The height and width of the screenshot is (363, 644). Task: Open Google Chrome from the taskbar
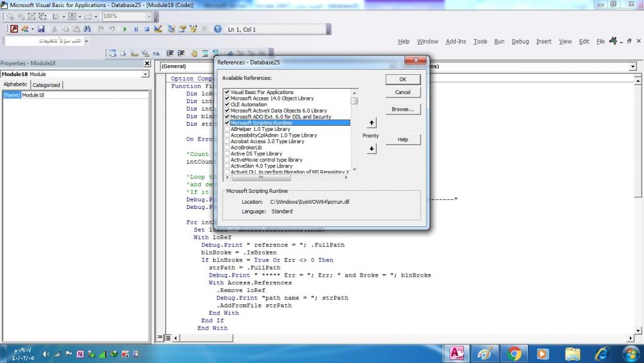pyautogui.click(x=514, y=353)
